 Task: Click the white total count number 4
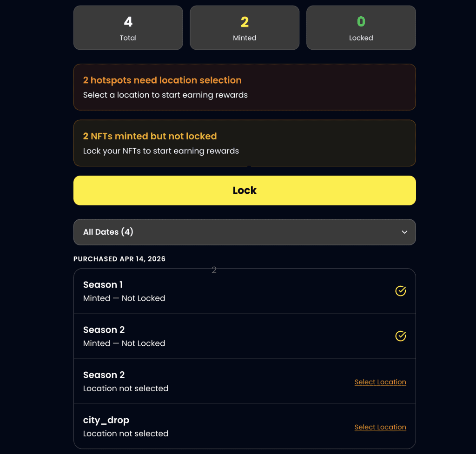pos(128,21)
